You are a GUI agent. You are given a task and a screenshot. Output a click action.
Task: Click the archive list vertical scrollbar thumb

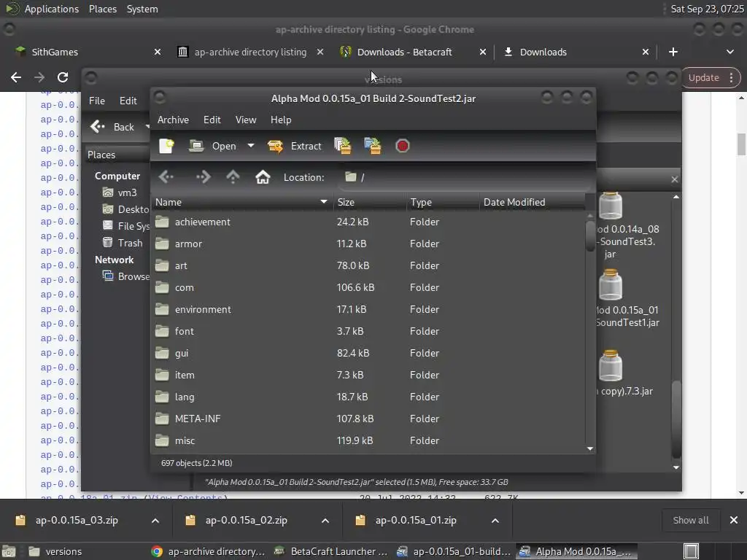(590, 236)
